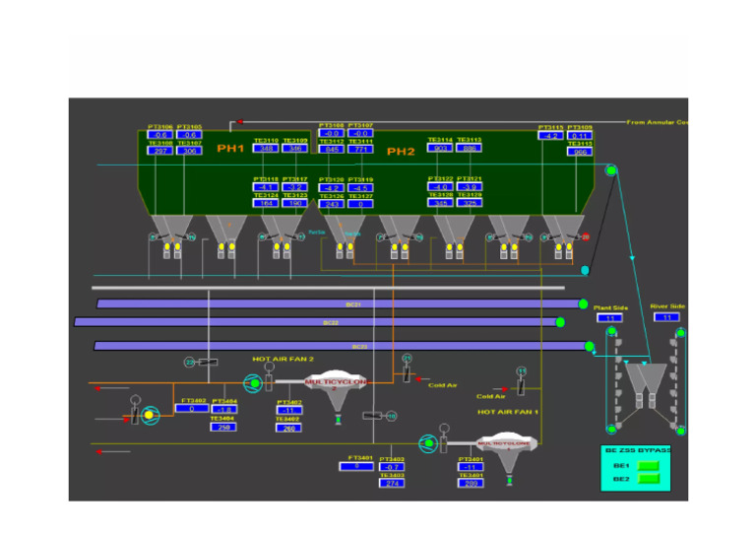756x535 pixels.
Task: Select the BC21 conveyor belt
Action: point(339,303)
